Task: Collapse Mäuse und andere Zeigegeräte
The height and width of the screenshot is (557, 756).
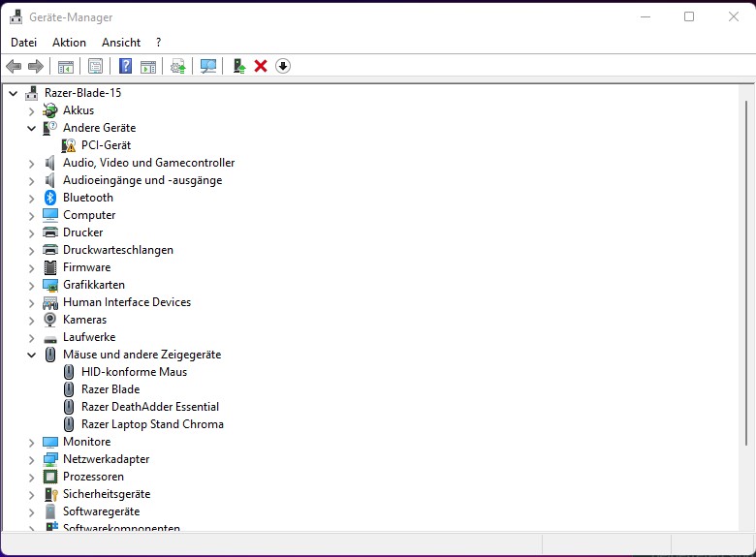Action: 32,356
